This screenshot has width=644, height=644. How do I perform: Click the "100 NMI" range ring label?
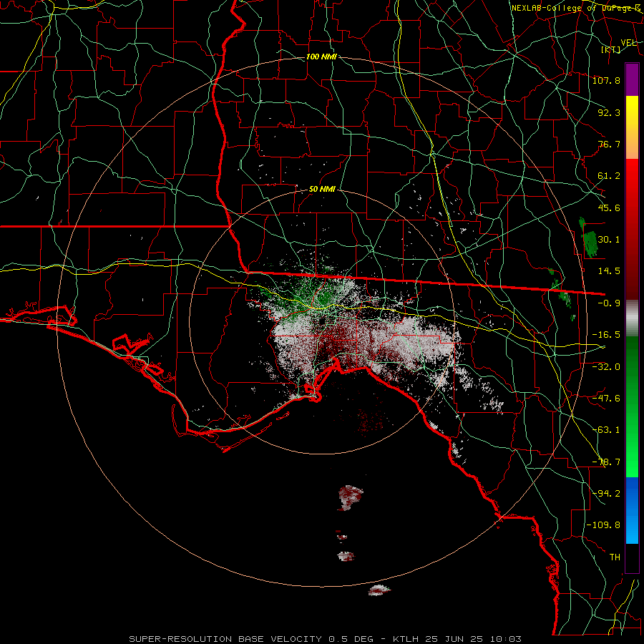coord(321,57)
